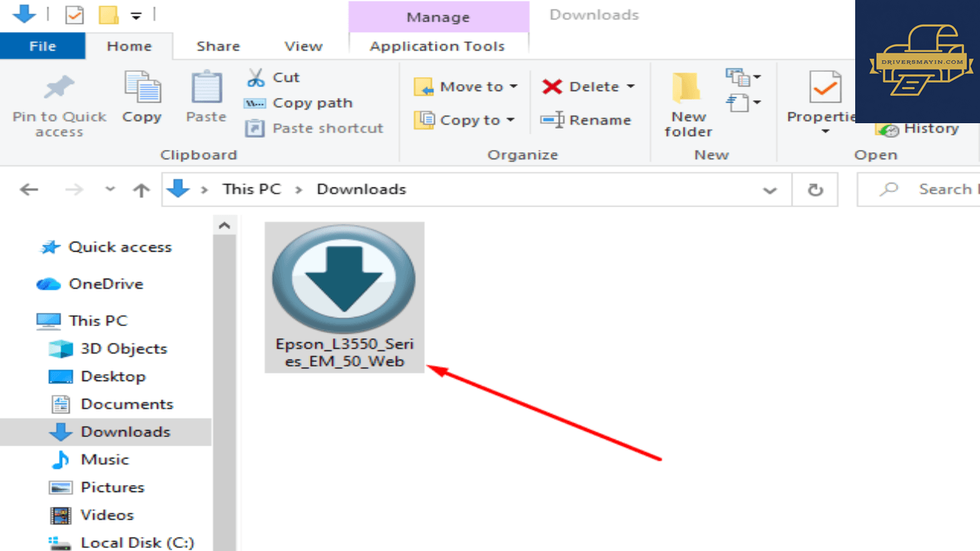Switch to the View ribbon tab
Image resolution: width=980 pixels, height=551 pixels.
click(303, 46)
